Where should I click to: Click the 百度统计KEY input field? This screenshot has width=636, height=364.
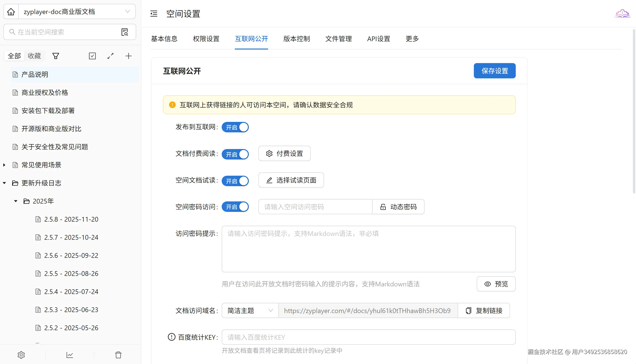368,337
